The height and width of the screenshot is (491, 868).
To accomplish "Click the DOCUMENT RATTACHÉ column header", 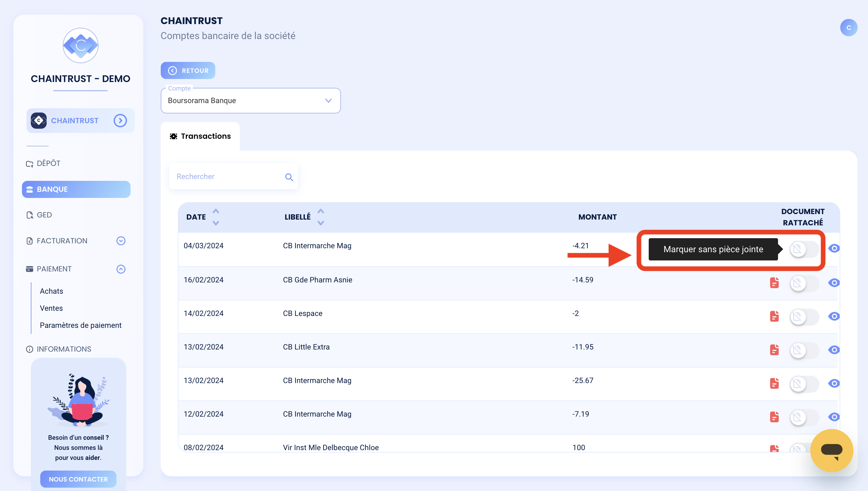I will point(802,217).
